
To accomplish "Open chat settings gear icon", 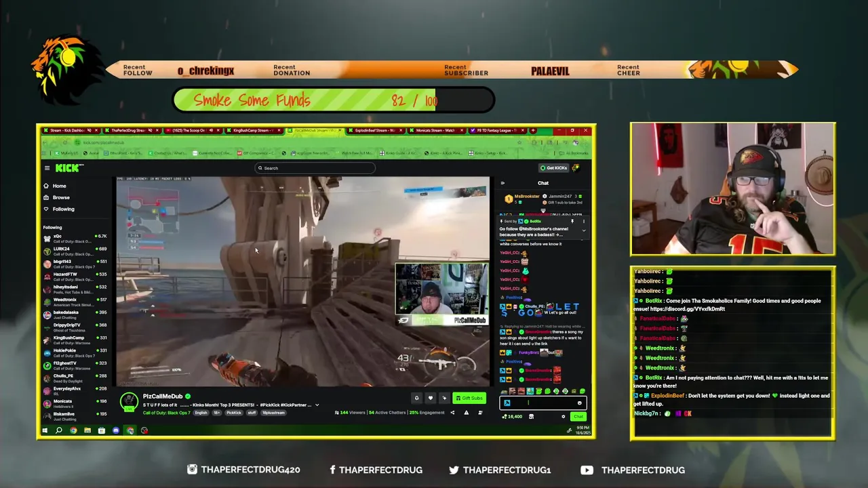I will [563, 417].
